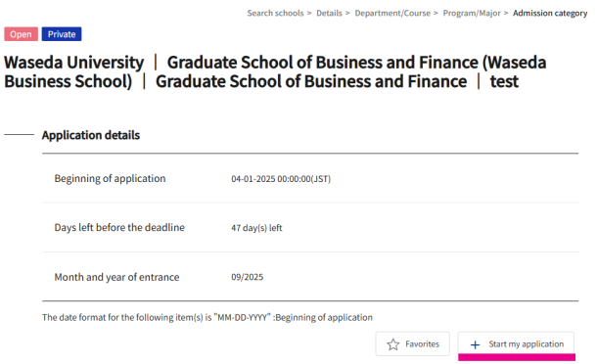
Task: Click the plus icon beside Start my application
Action: pos(475,344)
